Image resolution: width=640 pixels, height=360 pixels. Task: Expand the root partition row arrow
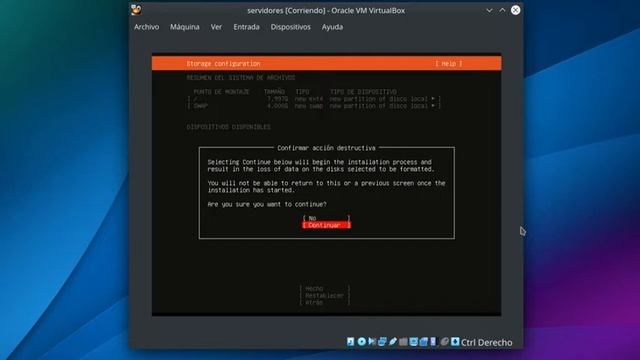pyautogui.click(x=433, y=99)
